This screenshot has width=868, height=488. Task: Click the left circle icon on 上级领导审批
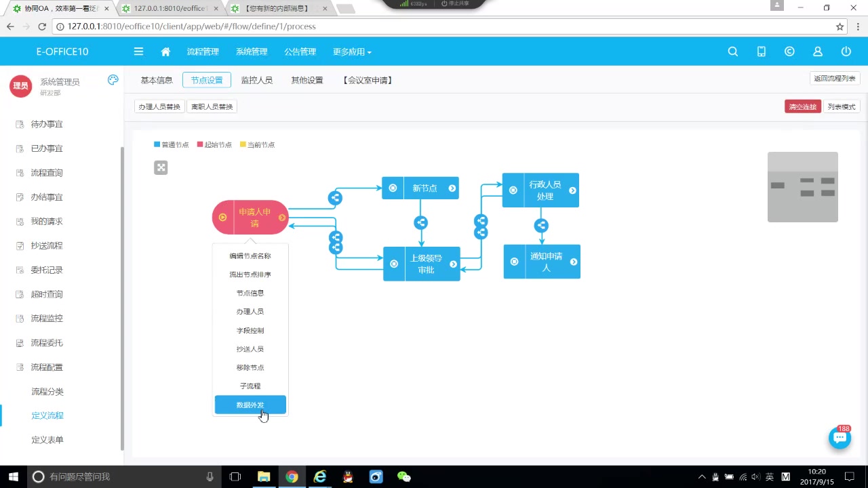point(394,264)
